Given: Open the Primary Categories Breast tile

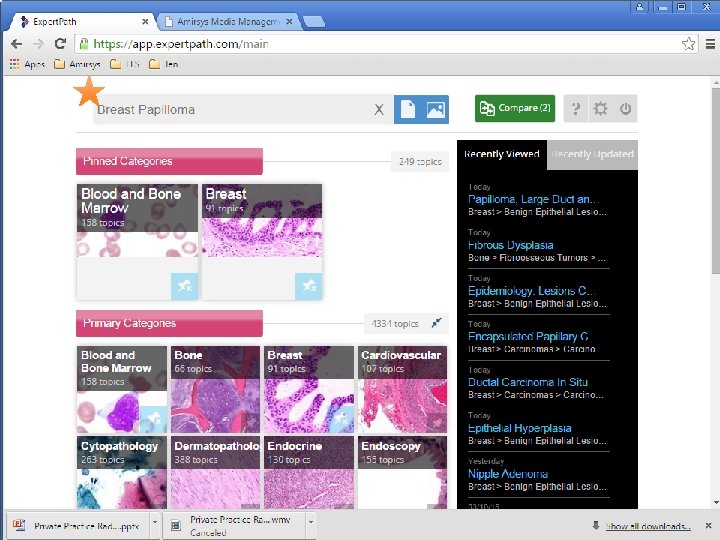Looking at the screenshot, I should click(x=309, y=389).
